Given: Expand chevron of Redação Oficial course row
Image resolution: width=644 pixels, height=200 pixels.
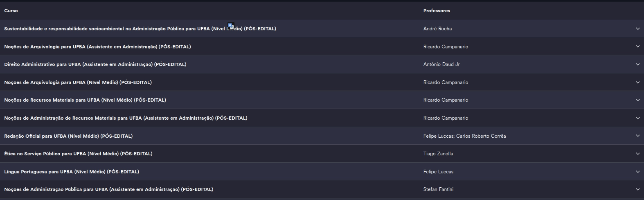Looking at the screenshot, I should tap(637, 136).
